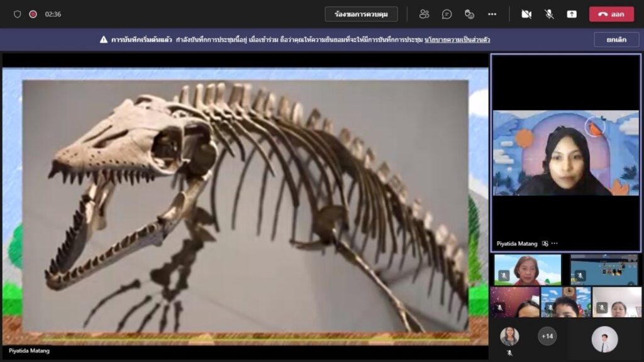Screen dimensions: 644x362
Task: Click the ร้องขอการควบคุม request control button
Action: [x=361, y=14]
